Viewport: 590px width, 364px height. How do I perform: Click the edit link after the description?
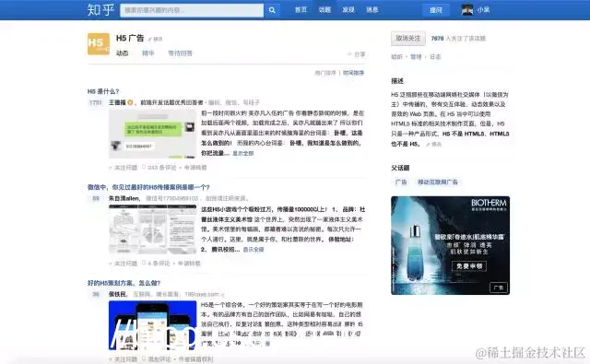434,144
